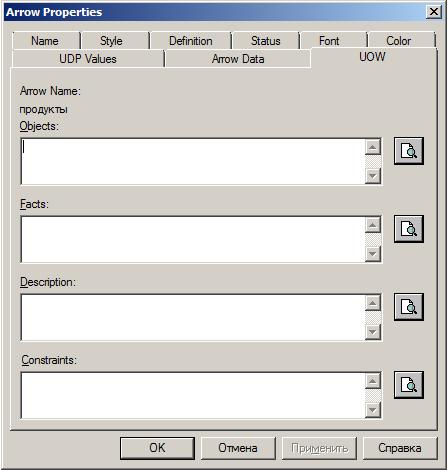
Task: Open the text editor icon beside Constraints
Action: click(x=409, y=385)
